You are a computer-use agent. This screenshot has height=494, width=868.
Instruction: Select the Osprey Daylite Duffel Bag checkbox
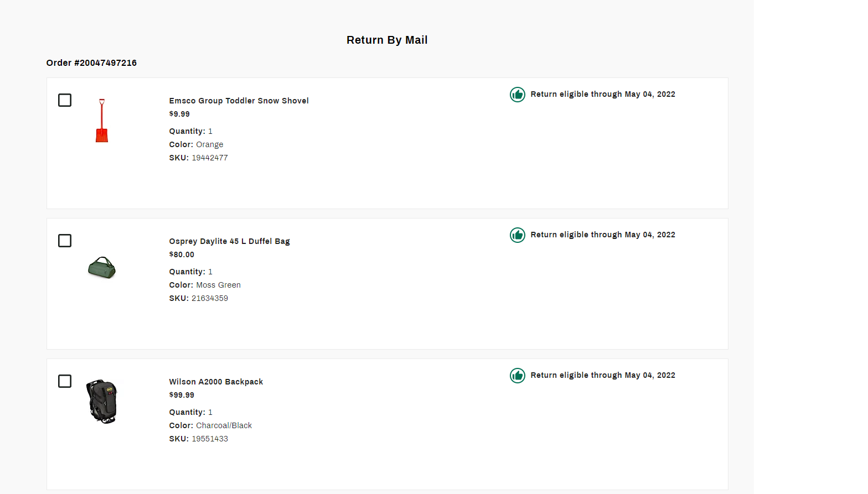(65, 241)
